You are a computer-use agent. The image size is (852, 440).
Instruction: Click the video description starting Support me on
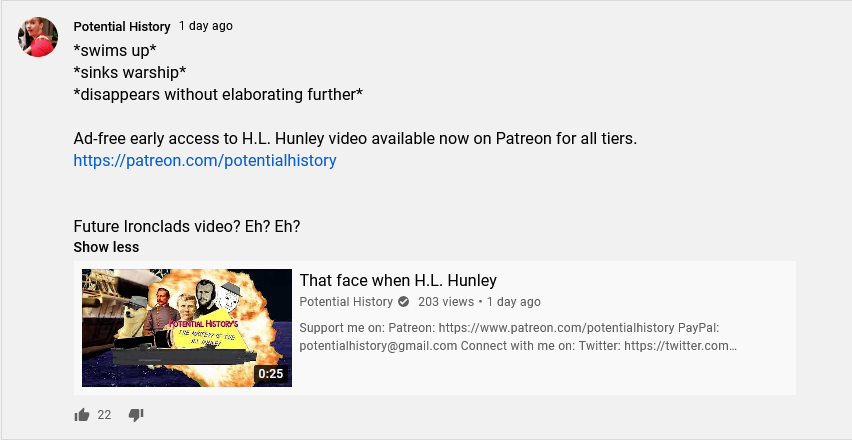coord(518,337)
